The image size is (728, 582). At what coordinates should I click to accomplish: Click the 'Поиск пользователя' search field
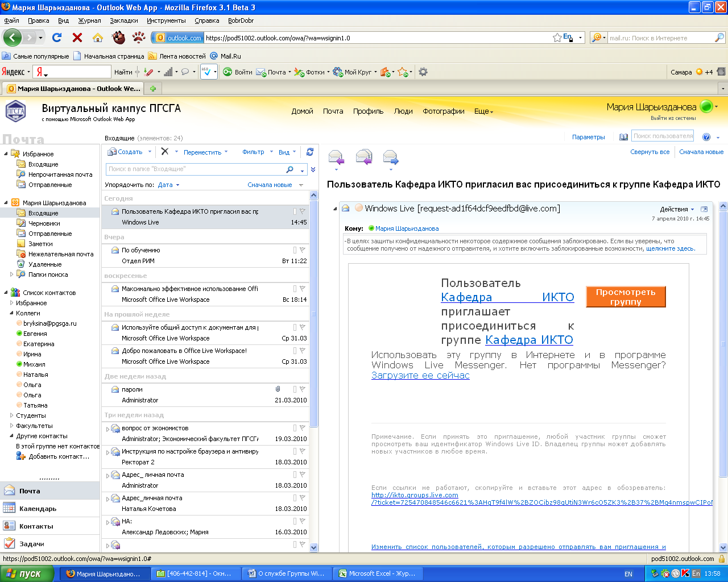pos(663,136)
